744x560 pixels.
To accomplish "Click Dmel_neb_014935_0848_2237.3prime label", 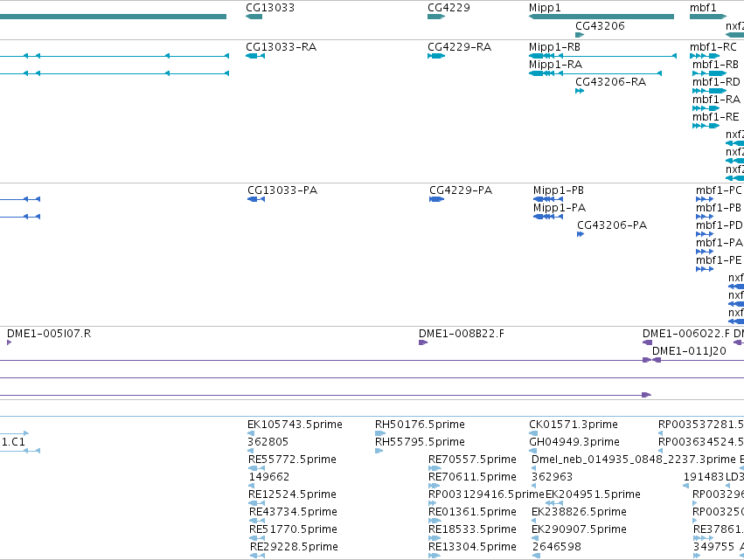I will tap(634, 460).
